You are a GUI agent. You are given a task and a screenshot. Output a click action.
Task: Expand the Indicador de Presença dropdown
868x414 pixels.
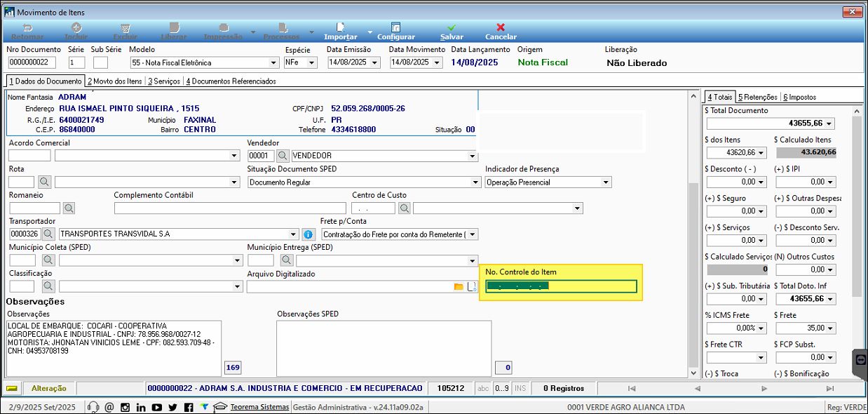(x=606, y=182)
